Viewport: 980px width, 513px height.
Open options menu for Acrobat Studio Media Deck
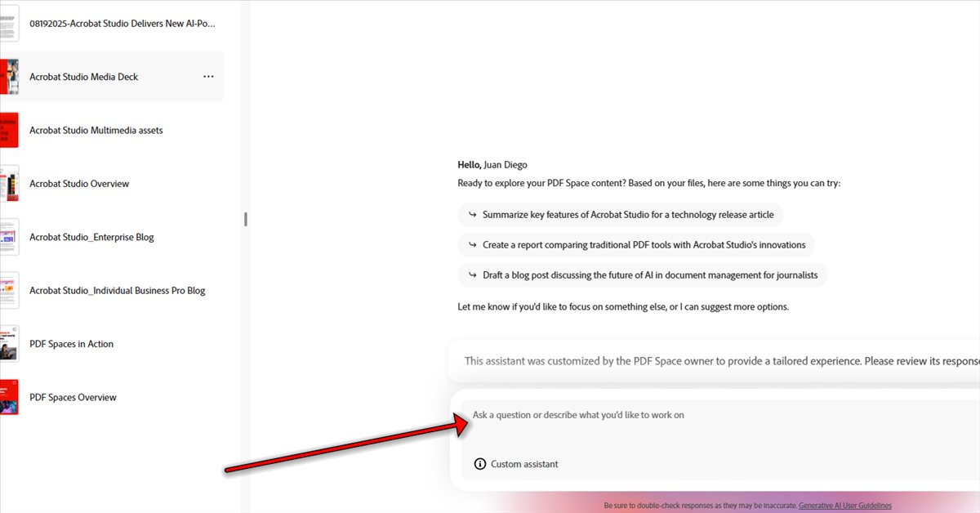(208, 77)
